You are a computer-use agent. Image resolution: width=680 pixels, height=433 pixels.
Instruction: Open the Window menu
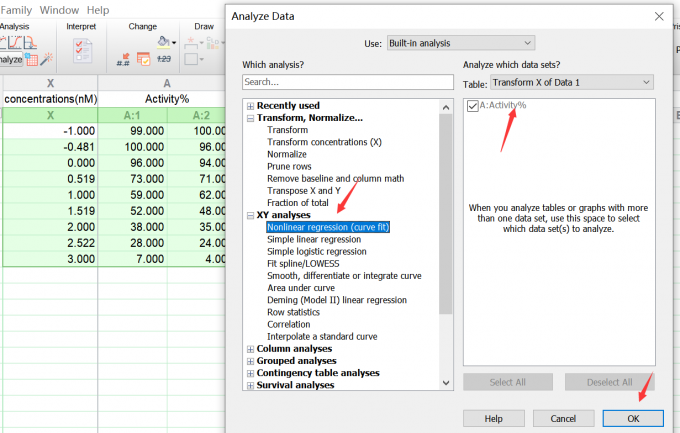click(x=59, y=9)
